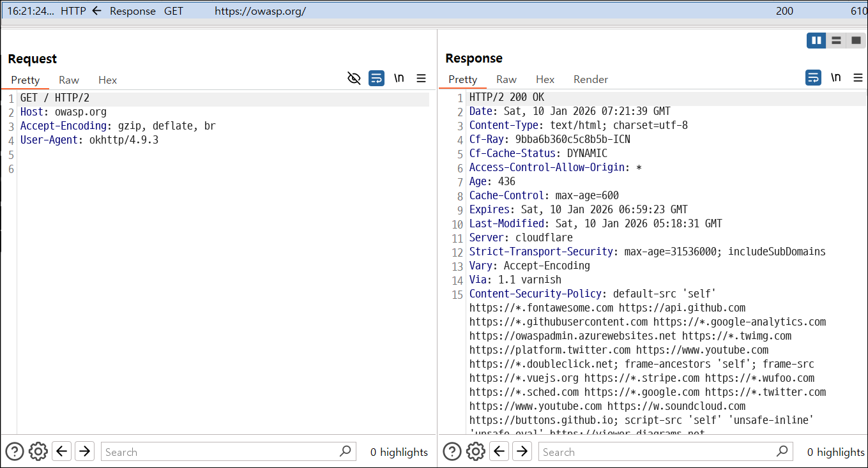Go to previous match arrow in Request
Viewport: 868px width, 468px height.
click(61, 451)
